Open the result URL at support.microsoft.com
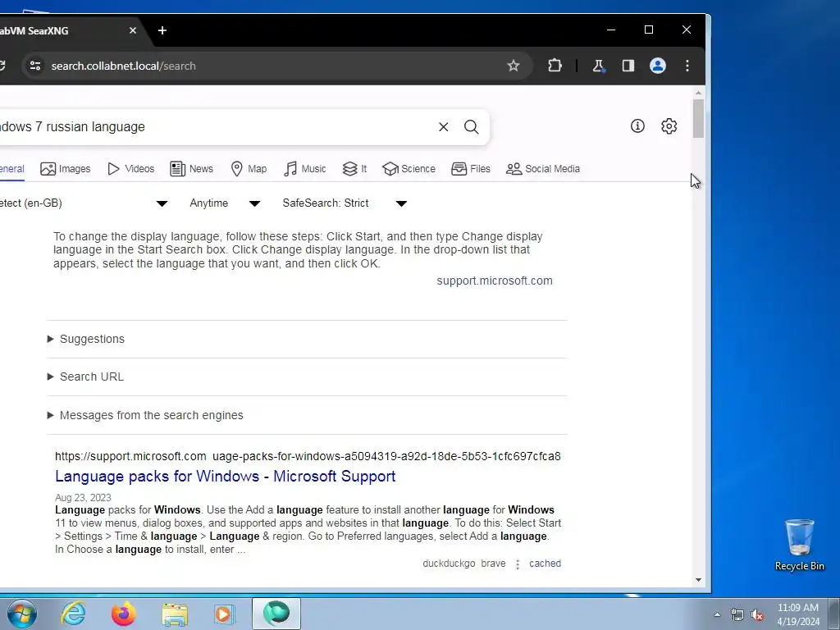This screenshot has width=840, height=630. coord(308,456)
